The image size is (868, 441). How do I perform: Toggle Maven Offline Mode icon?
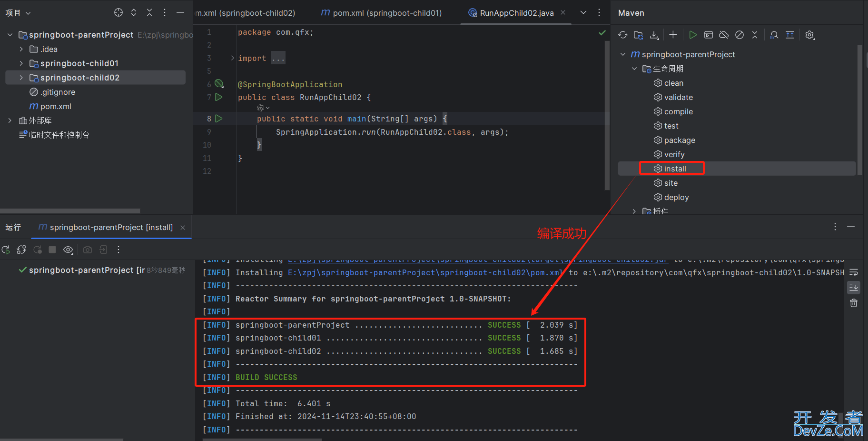(724, 35)
